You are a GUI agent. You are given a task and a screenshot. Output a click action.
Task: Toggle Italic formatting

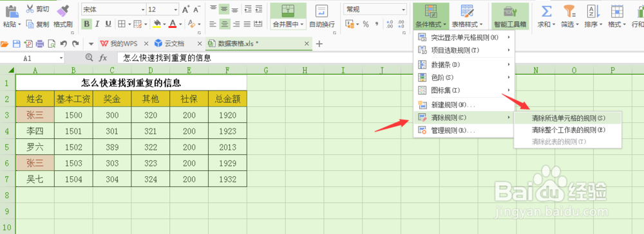[97, 24]
